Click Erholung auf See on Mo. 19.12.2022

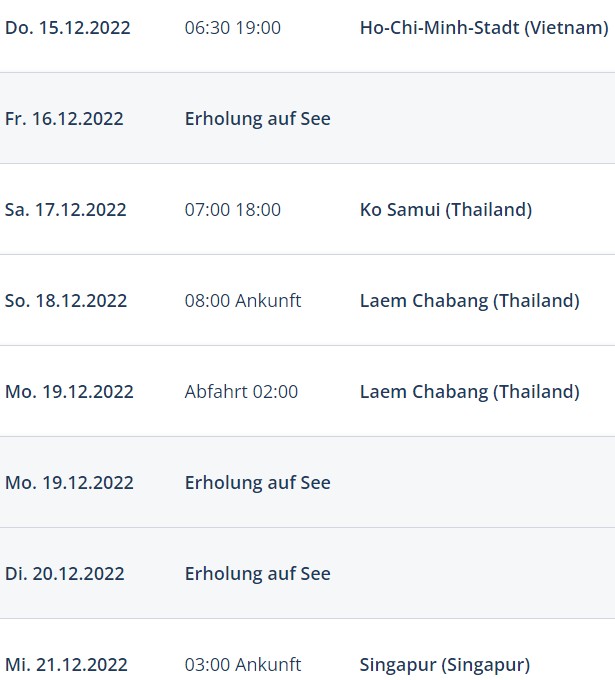click(x=258, y=483)
